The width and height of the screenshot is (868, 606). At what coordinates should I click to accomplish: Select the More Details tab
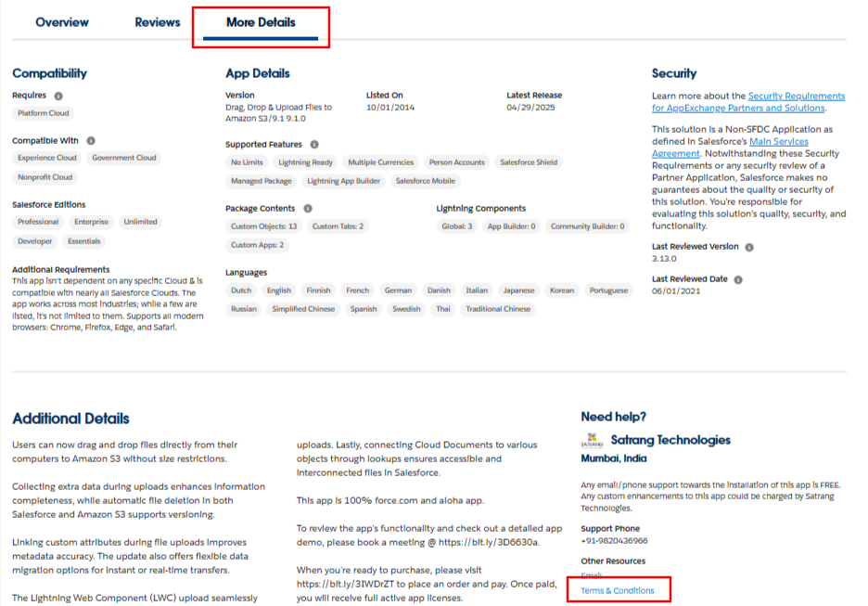[x=261, y=22]
